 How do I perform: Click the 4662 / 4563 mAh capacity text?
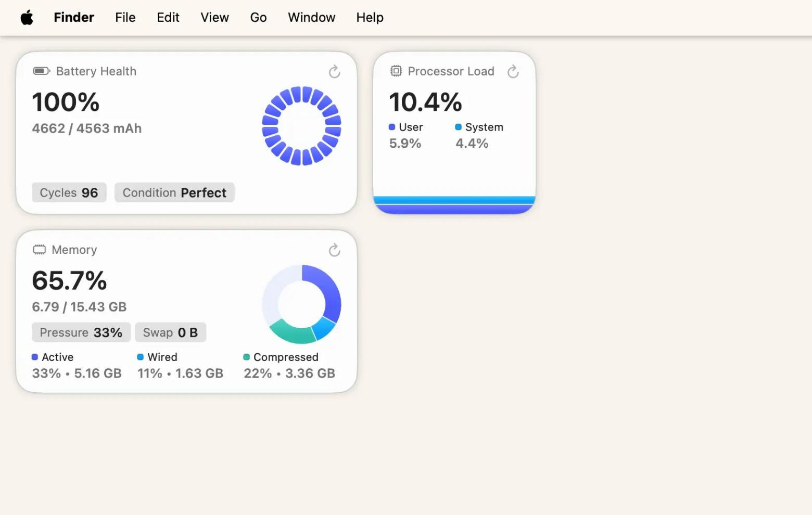(87, 128)
